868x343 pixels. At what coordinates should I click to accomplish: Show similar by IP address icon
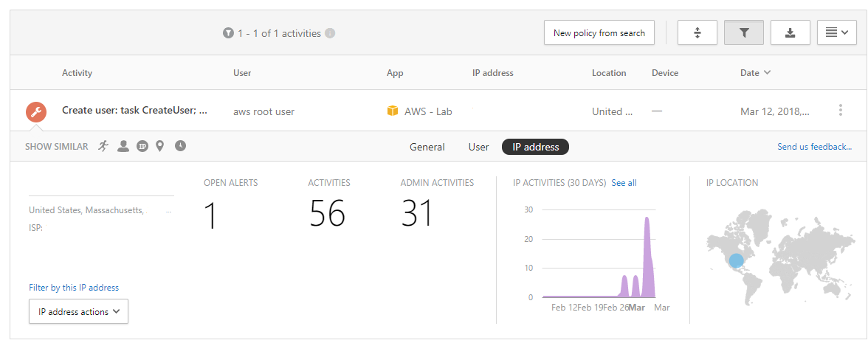click(x=142, y=147)
